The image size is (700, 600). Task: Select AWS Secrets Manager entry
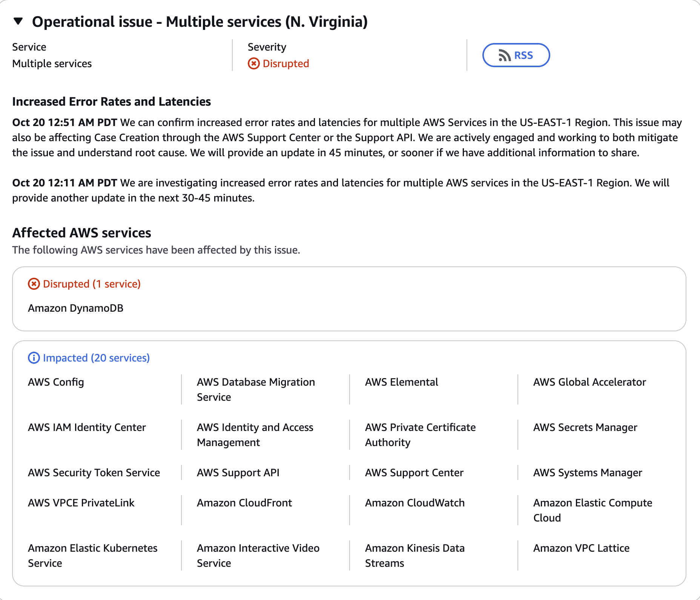tap(585, 428)
